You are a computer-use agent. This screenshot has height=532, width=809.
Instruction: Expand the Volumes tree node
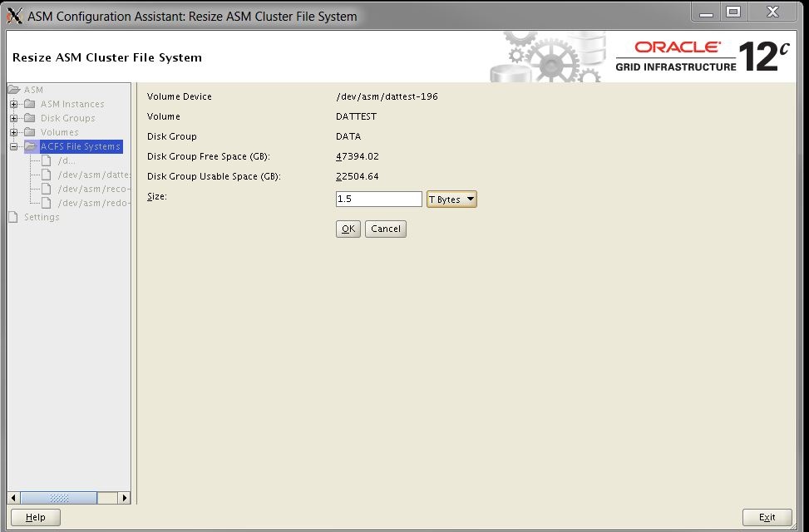pyautogui.click(x=14, y=132)
